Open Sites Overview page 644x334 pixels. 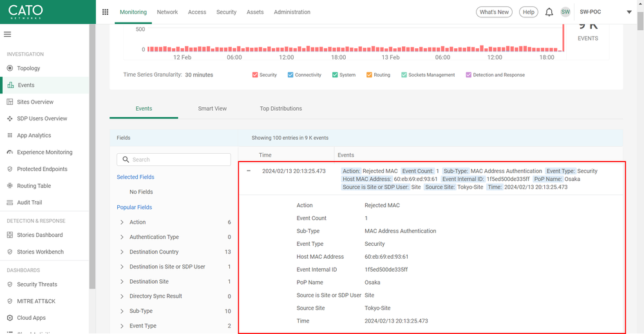pyautogui.click(x=35, y=102)
